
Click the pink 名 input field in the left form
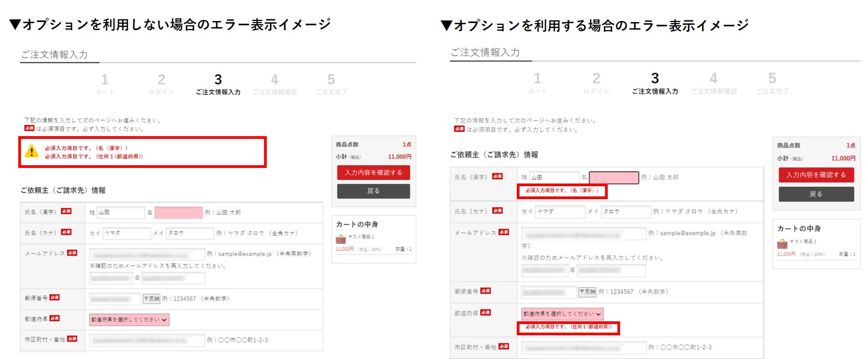[178, 213]
